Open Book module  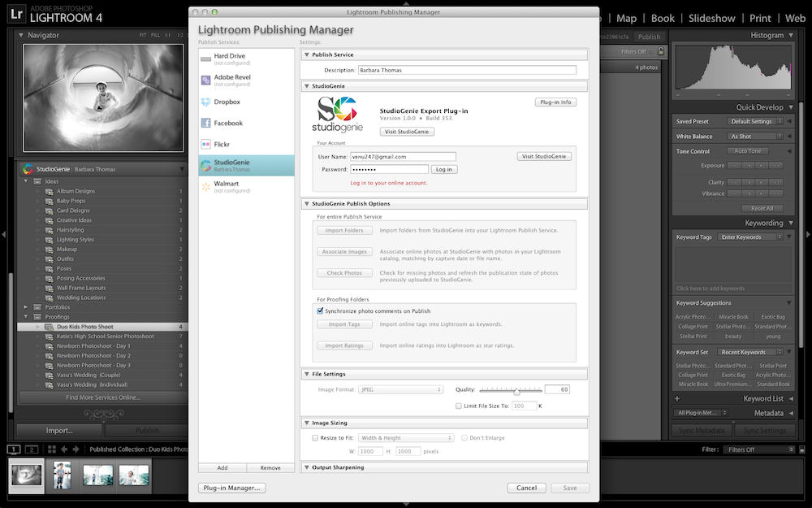663,18
